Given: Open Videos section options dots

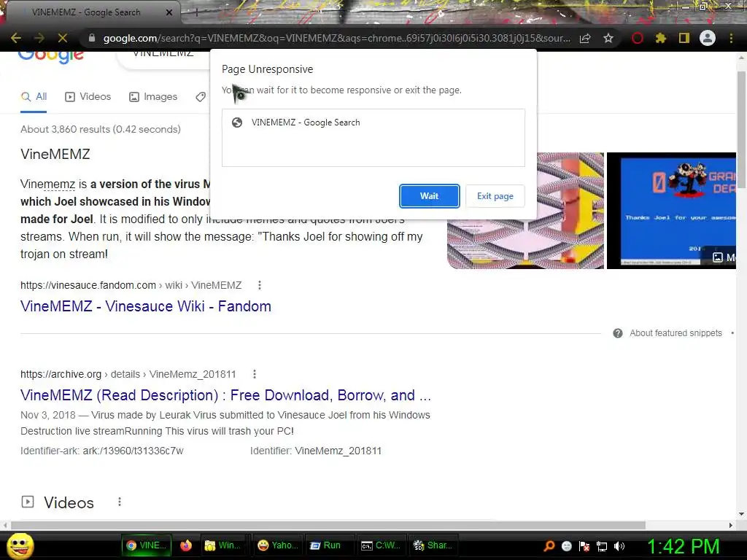Looking at the screenshot, I should [120, 502].
